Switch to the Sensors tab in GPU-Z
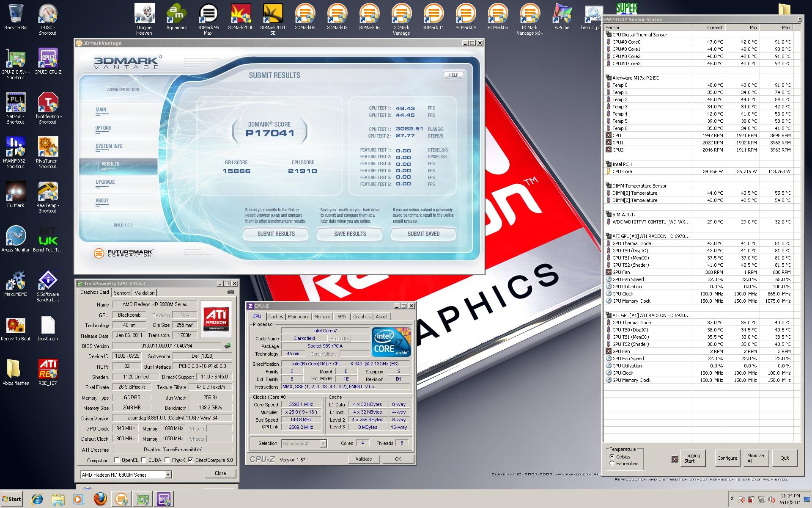The image size is (812, 508). 122,293
